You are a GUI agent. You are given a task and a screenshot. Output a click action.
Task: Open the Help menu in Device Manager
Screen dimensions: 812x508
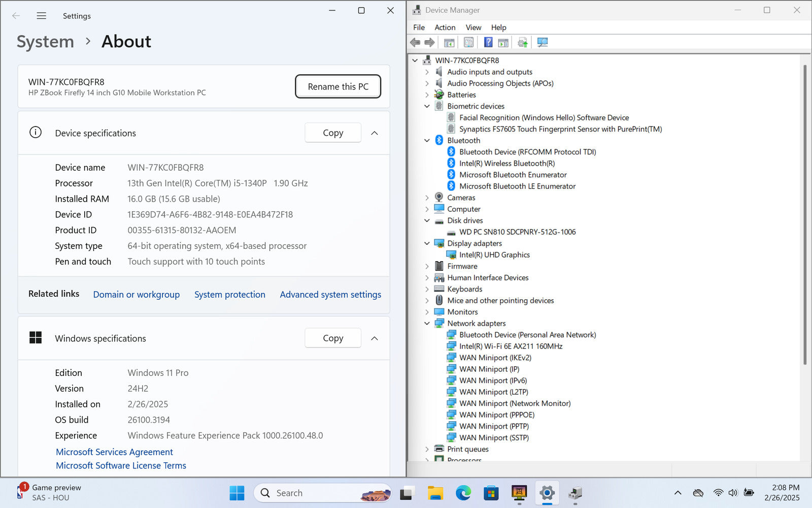(x=498, y=27)
